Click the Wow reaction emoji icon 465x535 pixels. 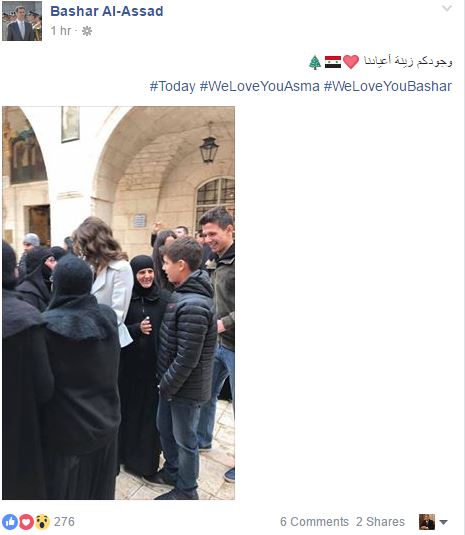click(x=42, y=522)
